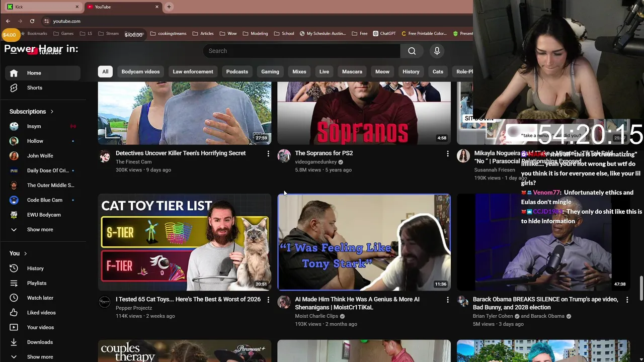The image size is (644, 362).
Task: Open options menu for Detectives Uncover Killer Teen video
Action: pyautogui.click(x=268, y=153)
